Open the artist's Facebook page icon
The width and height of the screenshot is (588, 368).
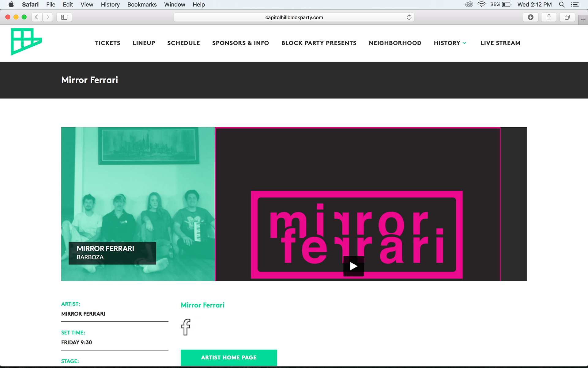coord(186,327)
